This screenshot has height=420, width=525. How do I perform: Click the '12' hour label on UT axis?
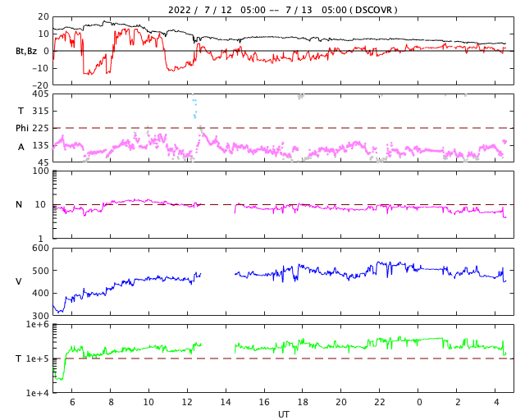[x=187, y=402]
